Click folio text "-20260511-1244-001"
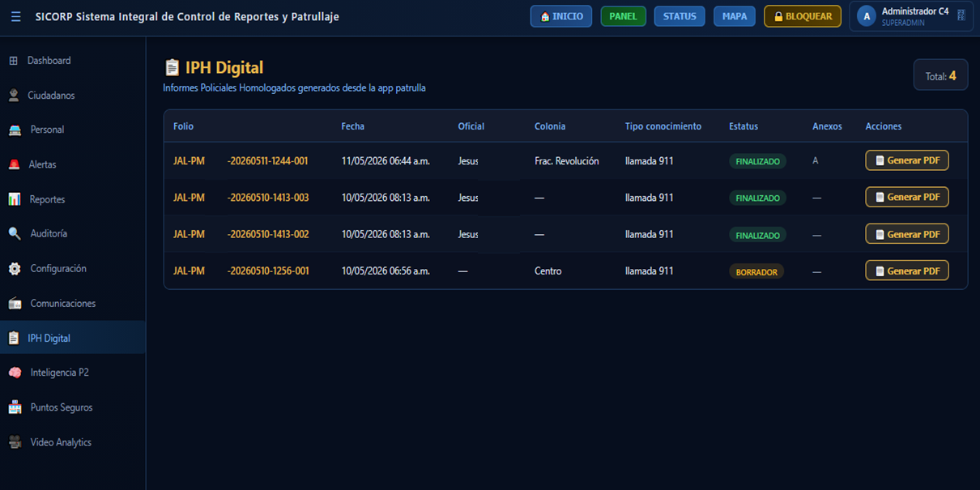Viewport: 980px width, 490px height. [x=268, y=161]
